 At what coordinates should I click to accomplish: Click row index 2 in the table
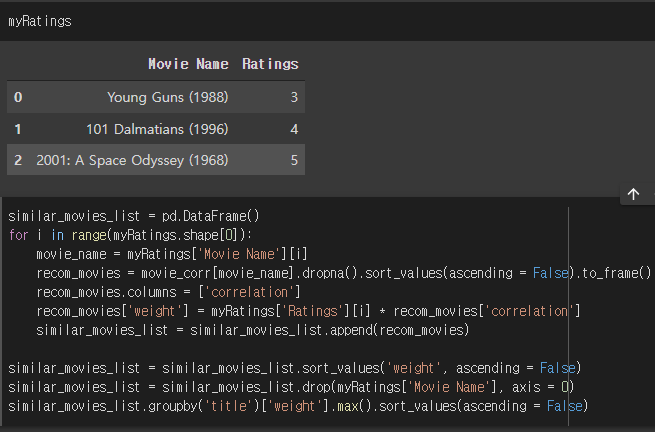click(18, 160)
